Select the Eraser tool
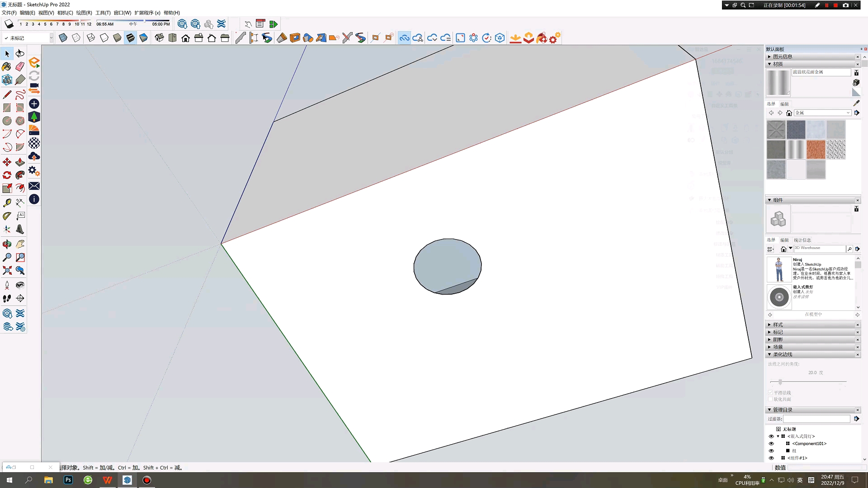 (20, 67)
